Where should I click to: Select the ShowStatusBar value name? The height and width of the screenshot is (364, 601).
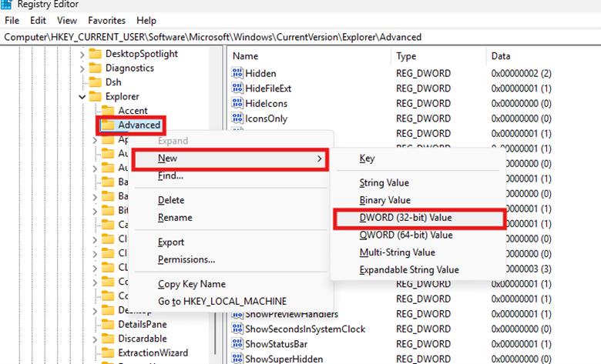pyautogui.click(x=277, y=344)
